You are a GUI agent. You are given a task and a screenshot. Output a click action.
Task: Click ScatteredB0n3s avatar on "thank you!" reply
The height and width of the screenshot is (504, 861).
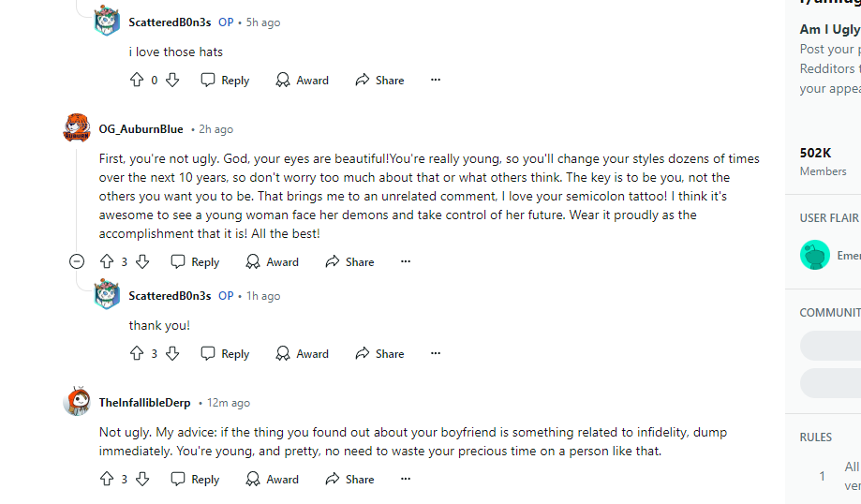(x=107, y=296)
